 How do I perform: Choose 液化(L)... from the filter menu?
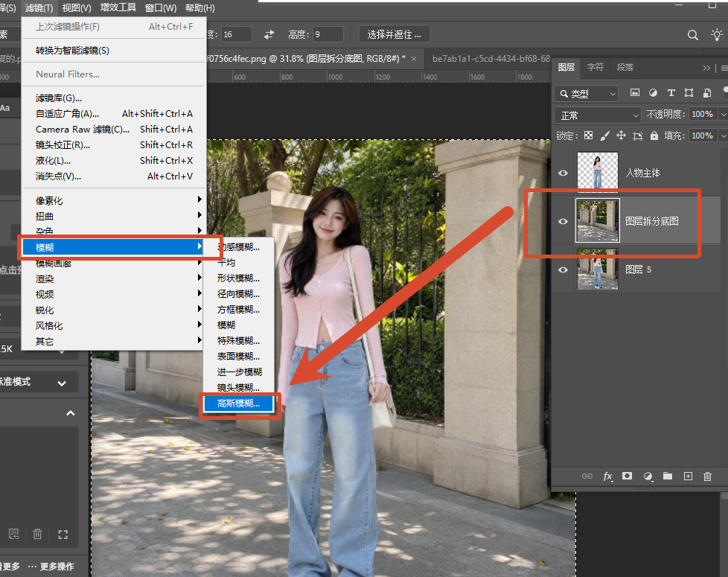[x=114, y=161]
